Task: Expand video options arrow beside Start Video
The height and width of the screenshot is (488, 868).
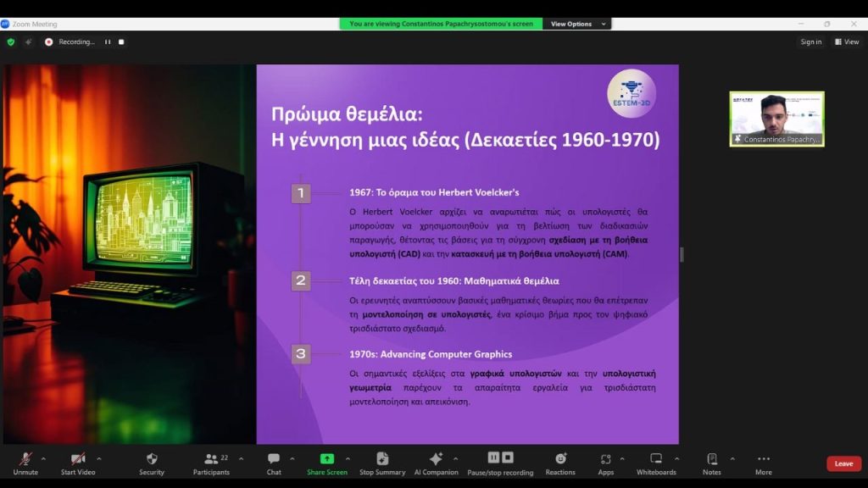Action: 99,458
